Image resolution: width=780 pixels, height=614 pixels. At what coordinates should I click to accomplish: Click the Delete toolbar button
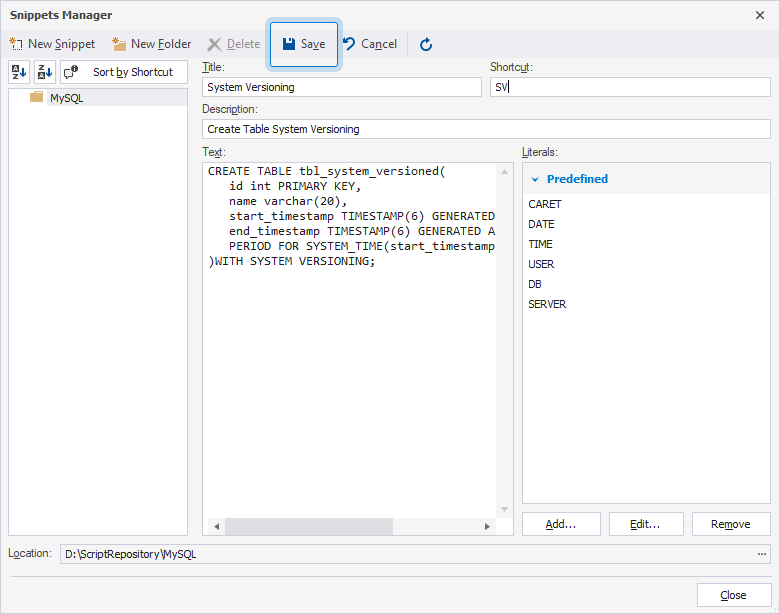click(x=234, y=44)
